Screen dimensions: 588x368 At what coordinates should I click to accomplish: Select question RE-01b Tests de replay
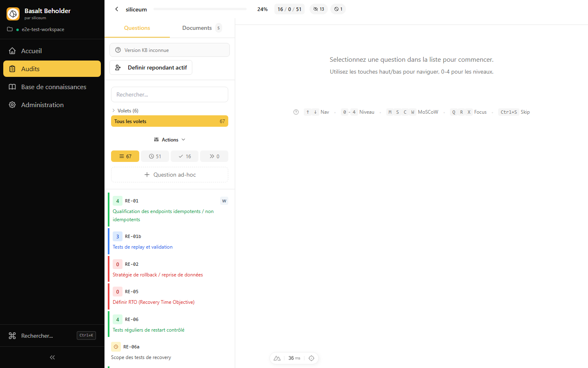click(169, 241)
